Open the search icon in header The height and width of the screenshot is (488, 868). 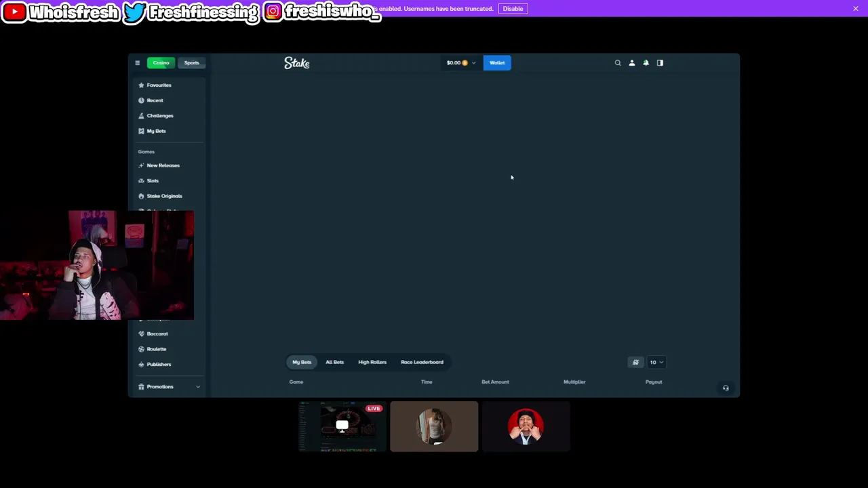point(618,63)
